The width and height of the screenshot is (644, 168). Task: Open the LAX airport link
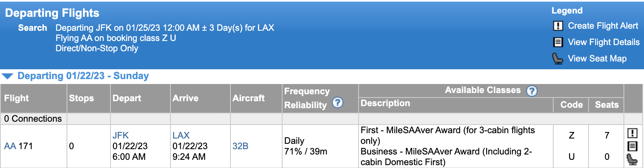point(181,135)
